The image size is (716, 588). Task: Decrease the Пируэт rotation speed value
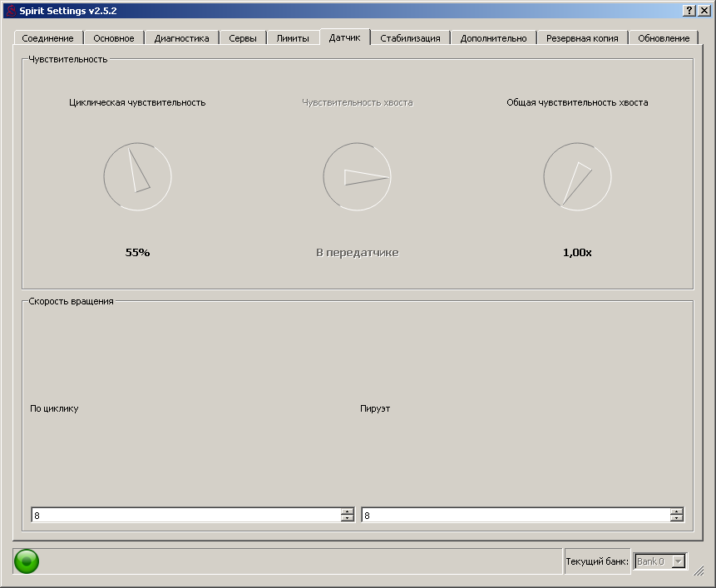click(x=677, y=519)
